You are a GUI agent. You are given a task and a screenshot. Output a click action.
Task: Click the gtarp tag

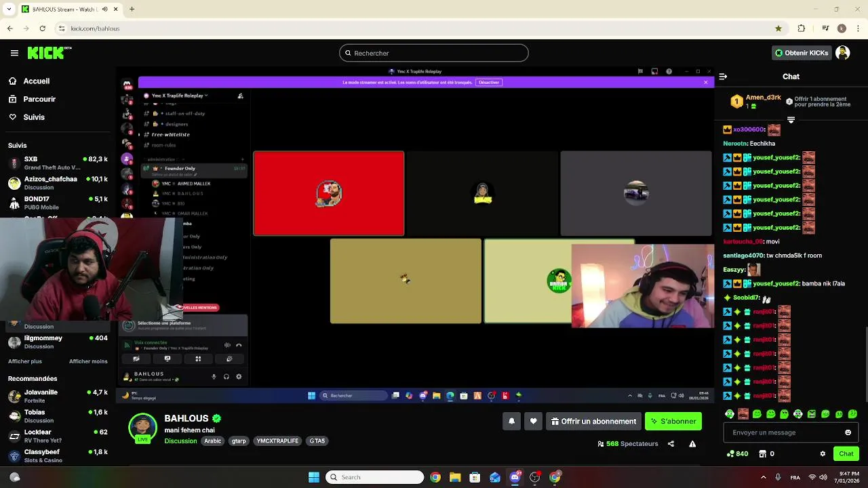tap(239, 441)
